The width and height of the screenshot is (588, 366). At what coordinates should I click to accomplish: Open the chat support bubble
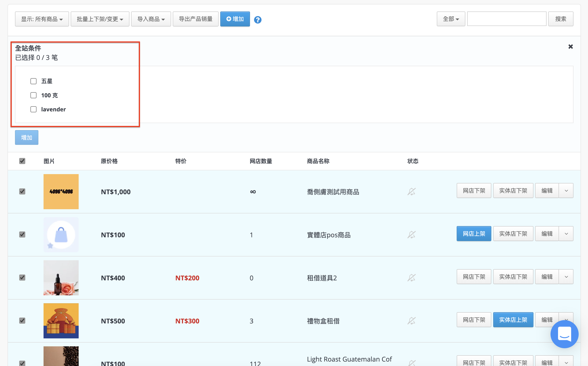[564, 334]
